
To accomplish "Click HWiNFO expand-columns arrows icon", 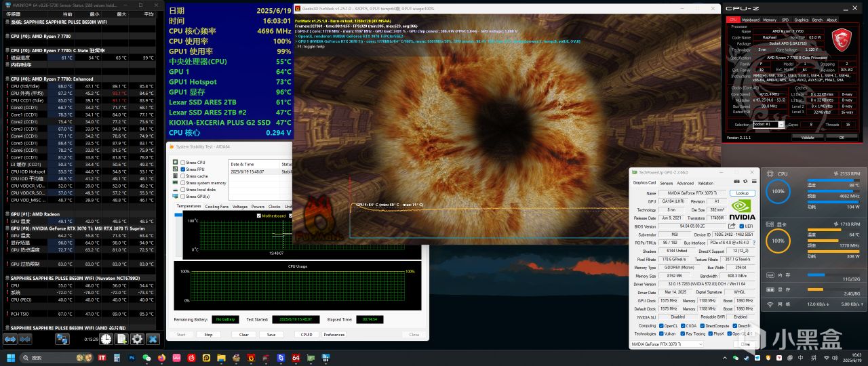I will (x=10, y=340).
